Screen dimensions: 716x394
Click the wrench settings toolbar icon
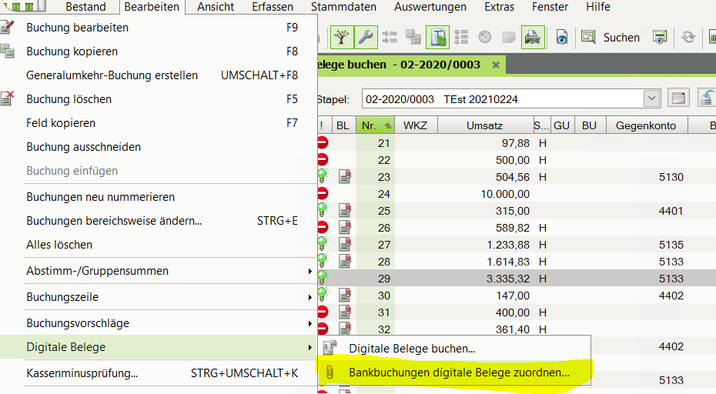tap(365, 37)
